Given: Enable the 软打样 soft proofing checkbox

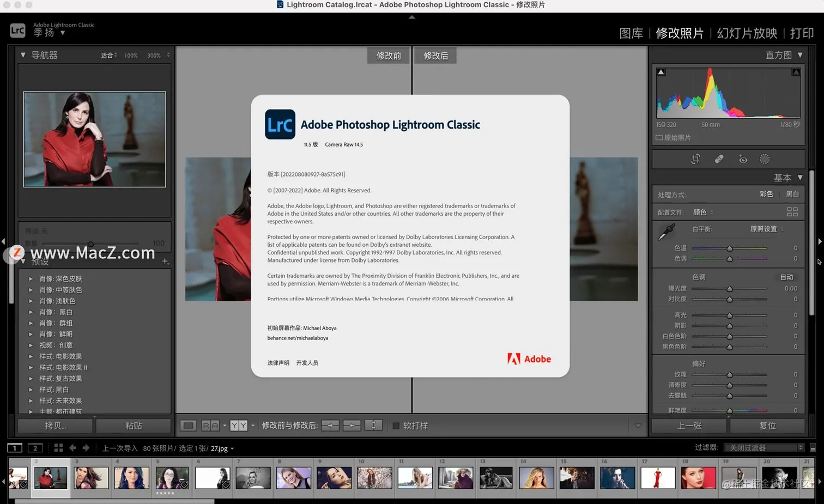Looking at the screenshot, I should pos(396,426).
